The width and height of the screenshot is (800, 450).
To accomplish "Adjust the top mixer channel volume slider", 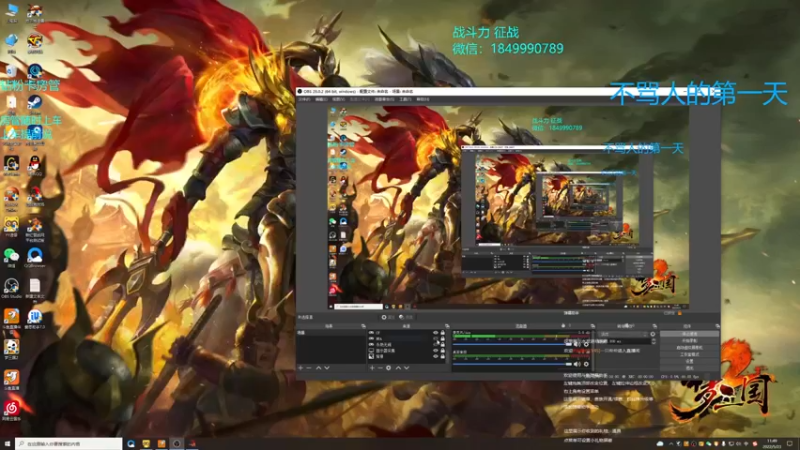I will pos(512,344).
